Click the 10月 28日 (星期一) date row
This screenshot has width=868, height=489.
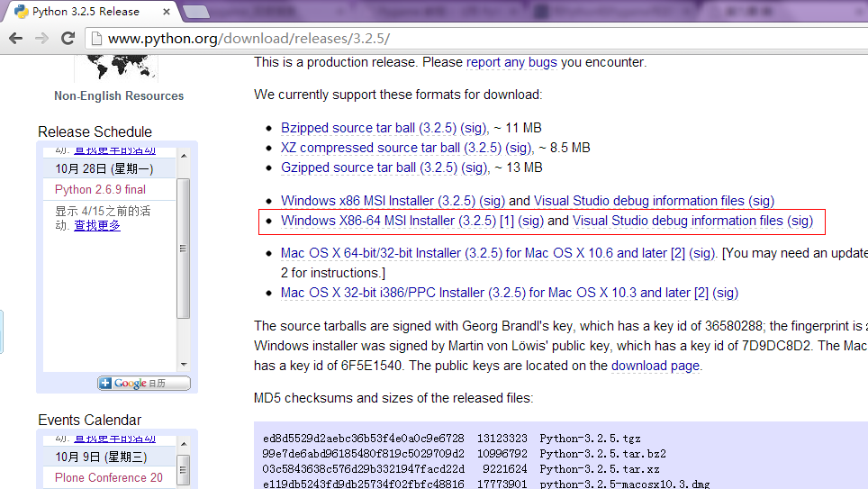[109, 169]
